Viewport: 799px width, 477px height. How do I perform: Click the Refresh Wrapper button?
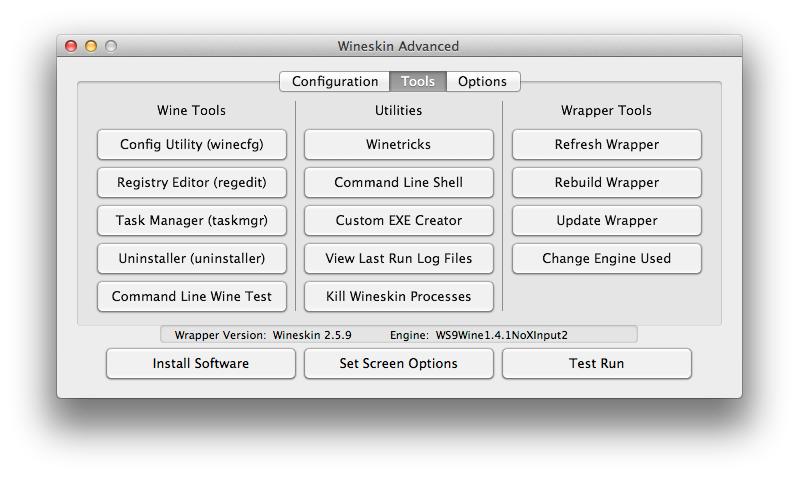click(606, 144)
